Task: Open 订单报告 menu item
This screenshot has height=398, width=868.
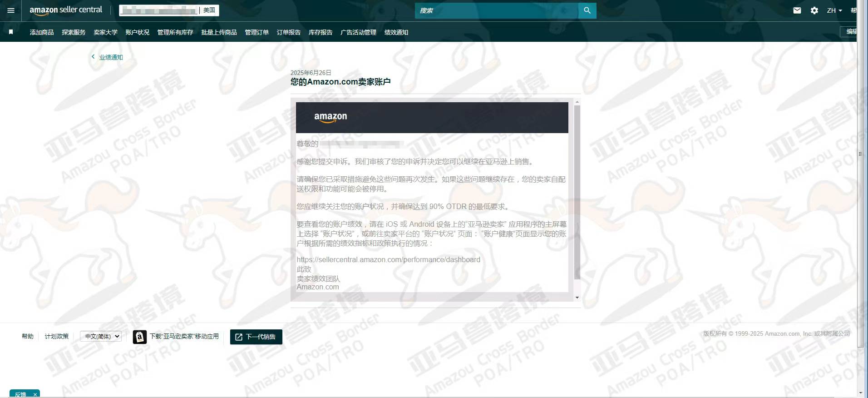Action: click(288, 32)
